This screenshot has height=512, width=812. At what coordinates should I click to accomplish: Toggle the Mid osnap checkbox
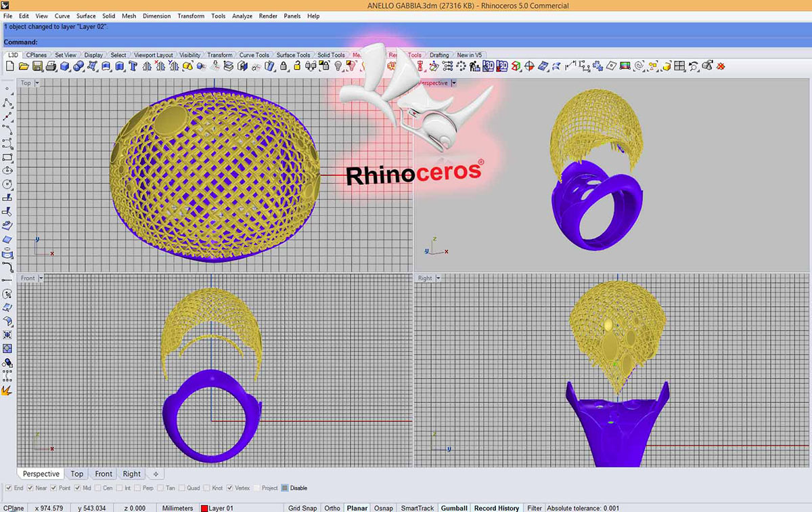77,488
